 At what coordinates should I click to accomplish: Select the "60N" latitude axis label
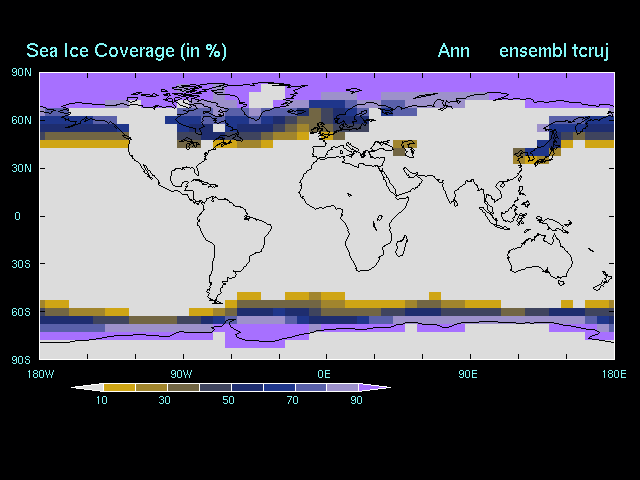(22, 120)
